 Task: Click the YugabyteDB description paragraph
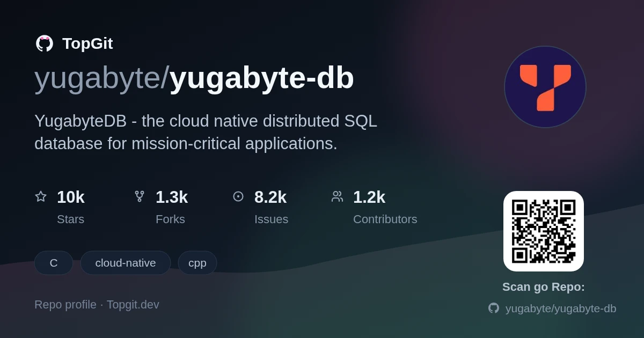tap(206, 132)
